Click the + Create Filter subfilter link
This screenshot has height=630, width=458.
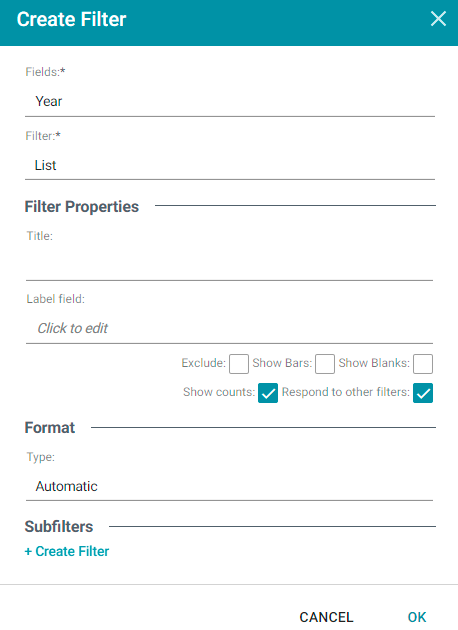[x=67, y=551]
